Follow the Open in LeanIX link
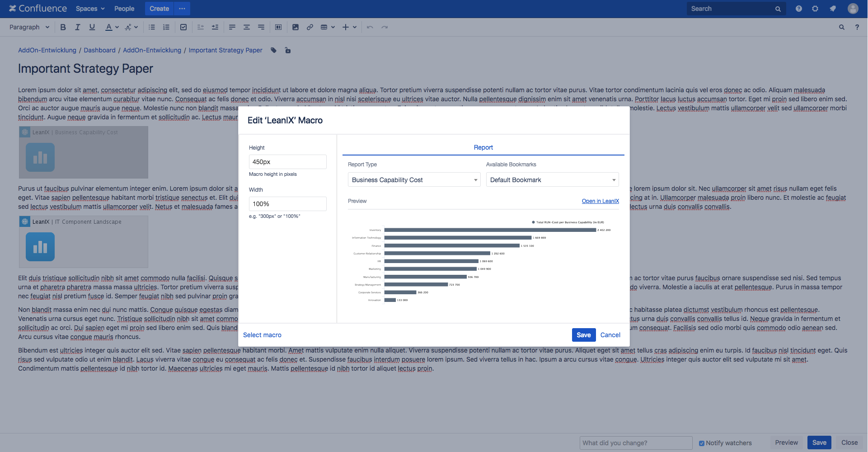 point(601,201)
